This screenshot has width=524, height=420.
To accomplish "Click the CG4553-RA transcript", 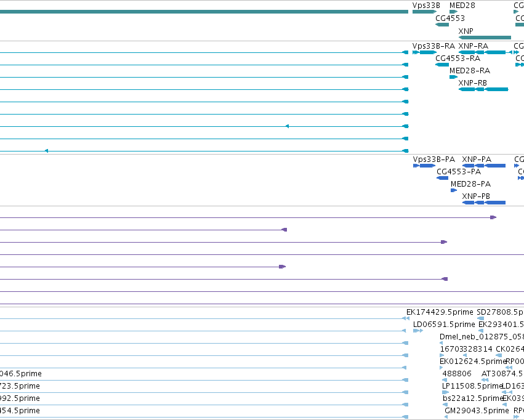I will (442, 65).
